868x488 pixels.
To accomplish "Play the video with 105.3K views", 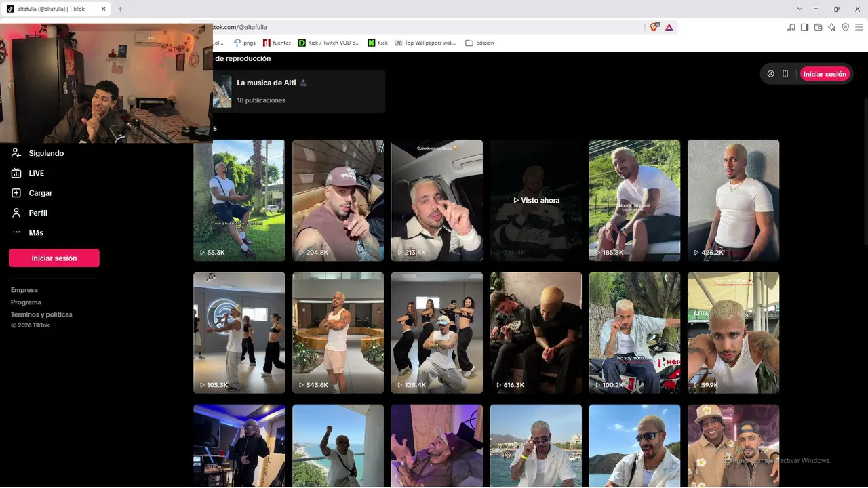I will pos(239,333).
